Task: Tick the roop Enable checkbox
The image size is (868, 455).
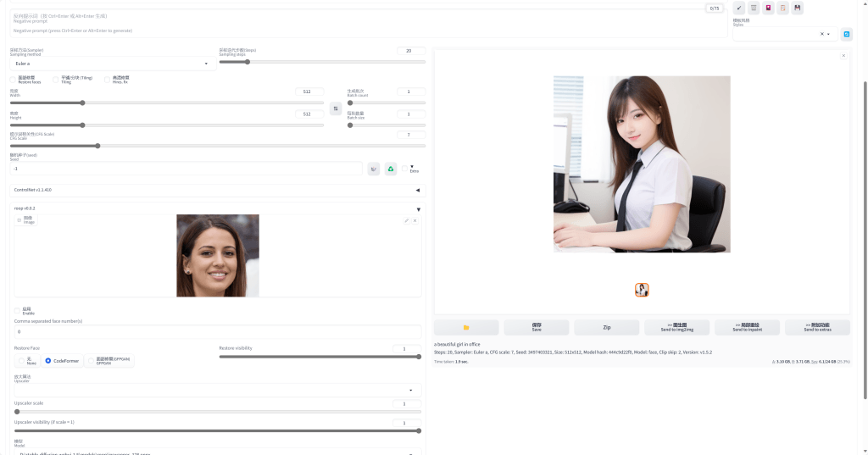Action: click(17, 311)
